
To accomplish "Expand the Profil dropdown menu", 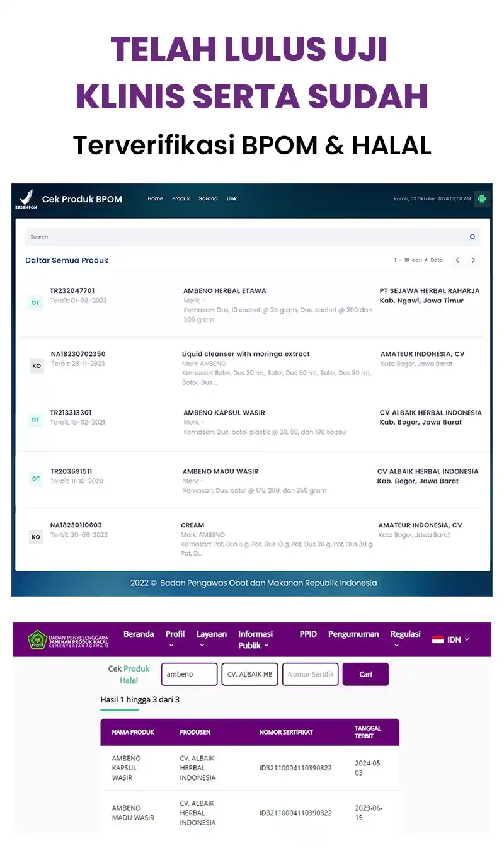I will pos(175,639).
